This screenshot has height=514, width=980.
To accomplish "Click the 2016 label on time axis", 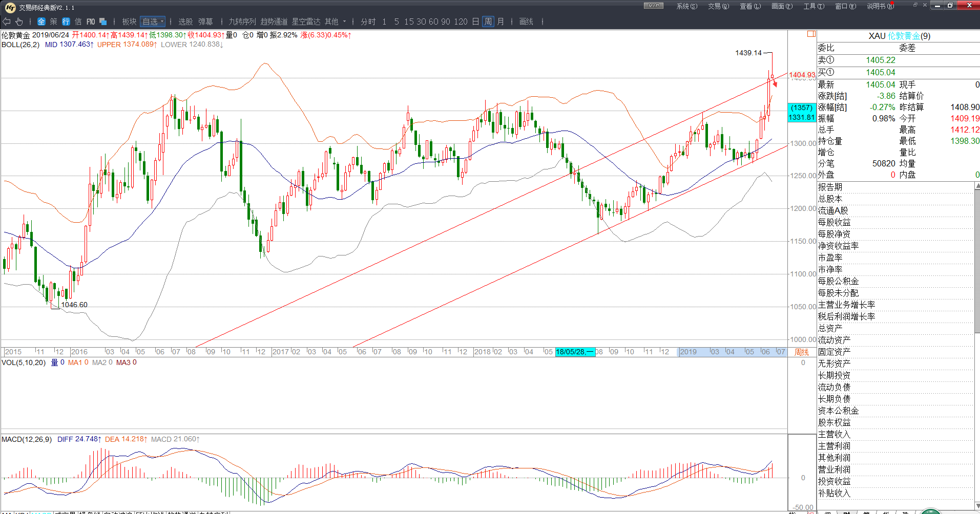I will coord(79,352).
